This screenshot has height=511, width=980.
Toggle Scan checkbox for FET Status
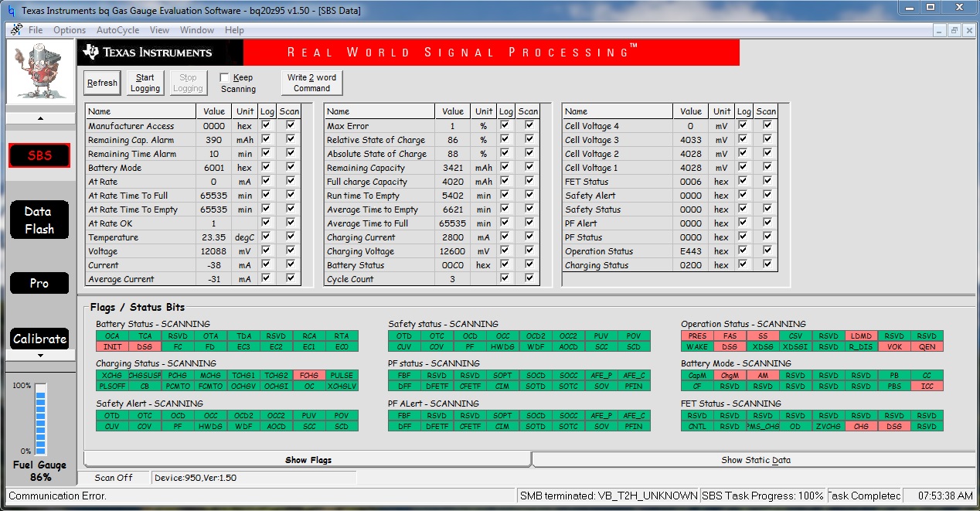point(767,181)
